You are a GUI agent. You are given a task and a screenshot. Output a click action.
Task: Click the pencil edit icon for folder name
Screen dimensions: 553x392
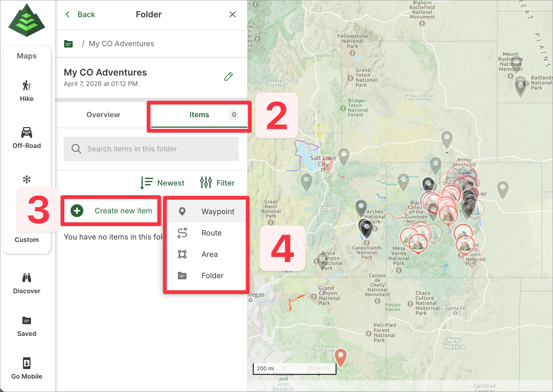[x=228, y=77]
